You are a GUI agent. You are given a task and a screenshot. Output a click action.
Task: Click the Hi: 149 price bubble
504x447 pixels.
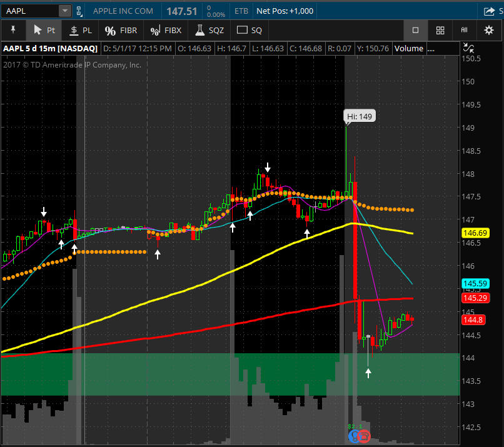click(360, 116)
